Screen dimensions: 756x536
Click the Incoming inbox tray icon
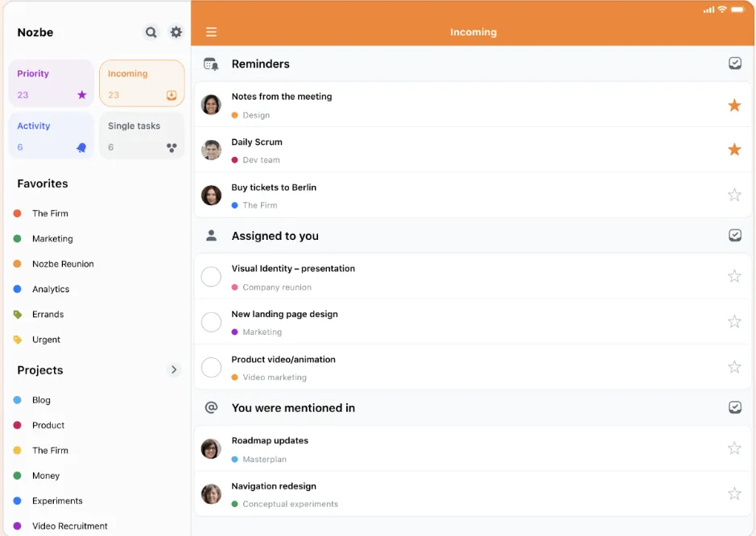[171, 95]
